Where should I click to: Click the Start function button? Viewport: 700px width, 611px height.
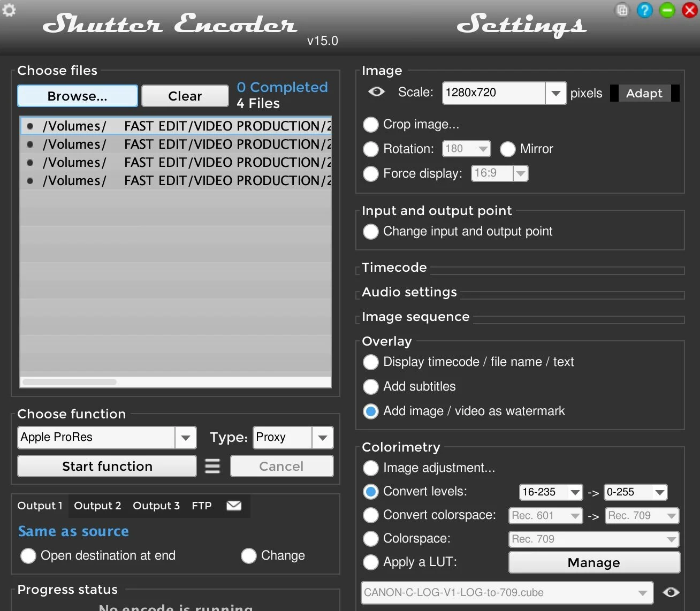(107, 466)
